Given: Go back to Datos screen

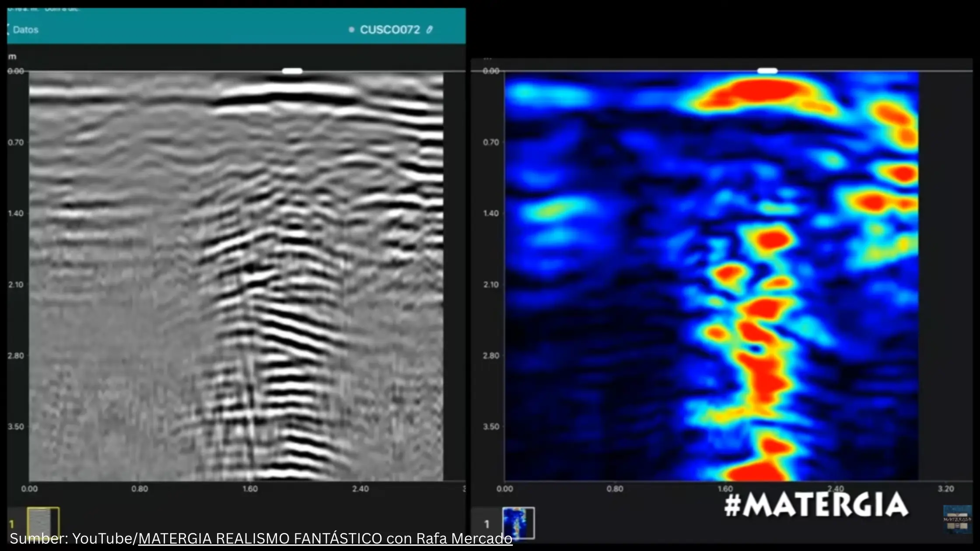Looking at the screenshot, I should coord(25,30).
